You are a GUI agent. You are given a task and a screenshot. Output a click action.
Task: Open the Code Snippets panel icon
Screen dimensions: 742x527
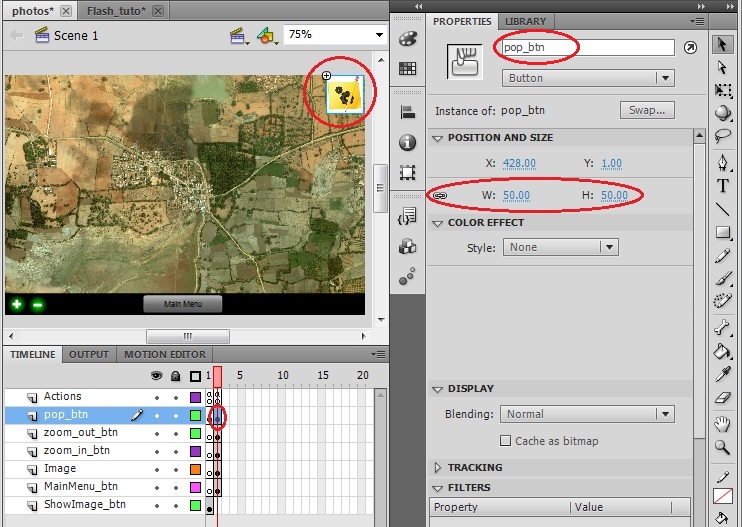pyautogui.click(x=407, y=217)
